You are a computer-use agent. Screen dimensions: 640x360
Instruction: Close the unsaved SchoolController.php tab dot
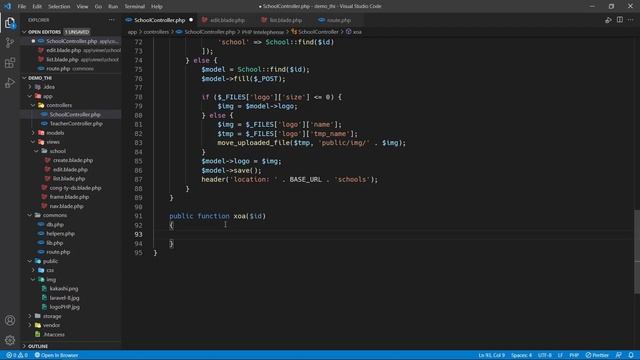[x=191, y=20]
